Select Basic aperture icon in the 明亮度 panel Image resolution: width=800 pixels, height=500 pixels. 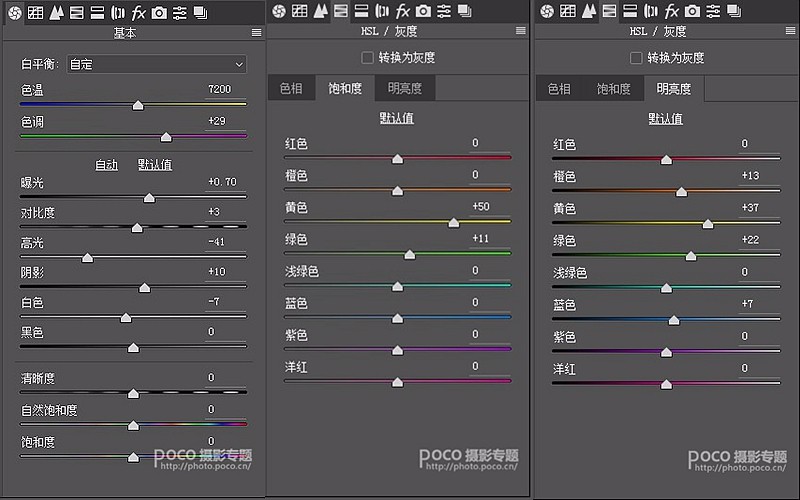pos(547,11)
